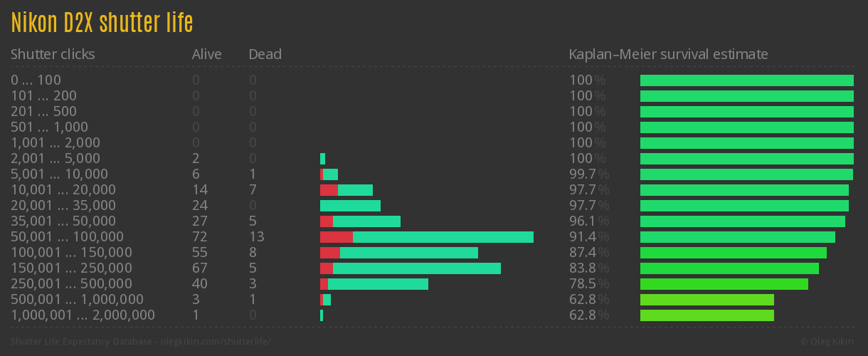Click the "Kaplan–Meier survival estimate" heading

(668, 54)
